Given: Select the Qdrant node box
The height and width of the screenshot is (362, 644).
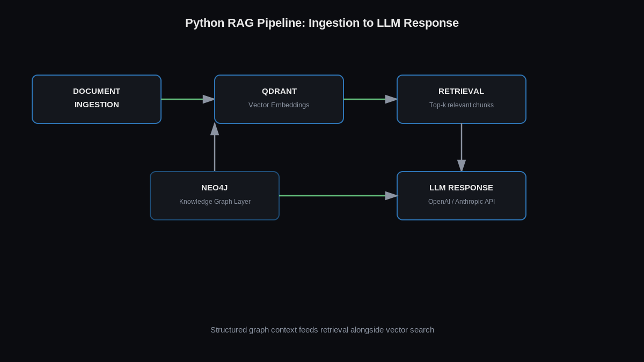Looking at the screenshot, I should pyautogui.click(x=279, y=99).
